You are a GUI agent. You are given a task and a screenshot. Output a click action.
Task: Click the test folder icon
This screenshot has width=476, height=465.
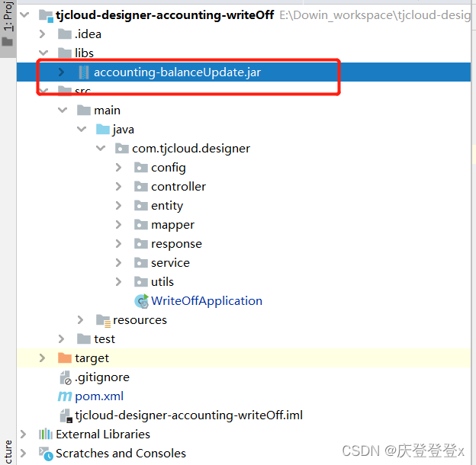click(84, 338)
